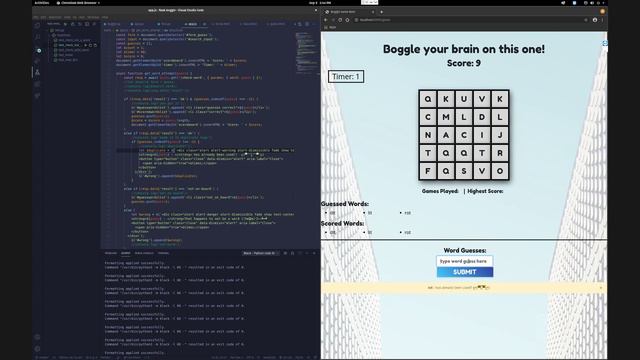Open the Explorer view in VS Code activity bar

tap(38, 25)
